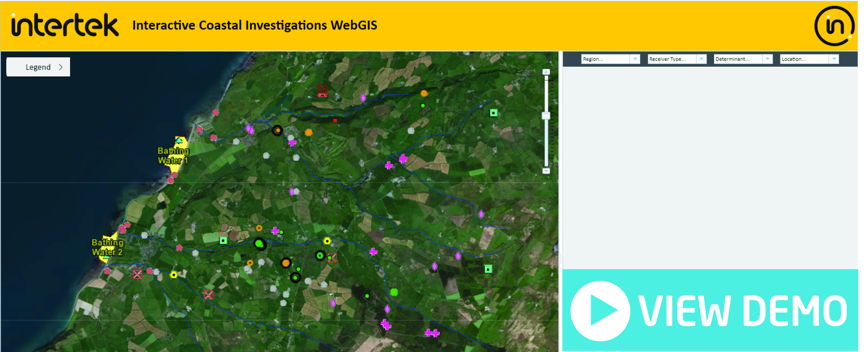
Task: Click the Interactive Coastal Investigations WebGIS title
Action: pos(255,25)
